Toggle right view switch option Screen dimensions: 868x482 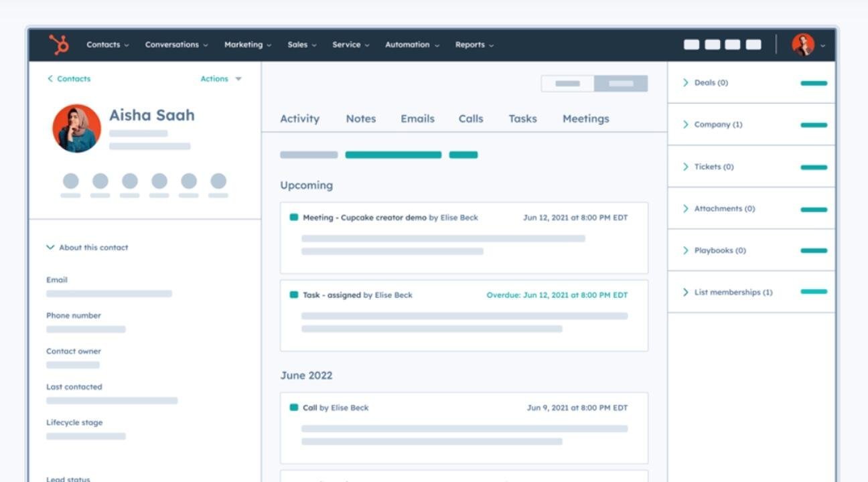click(621, 84)
